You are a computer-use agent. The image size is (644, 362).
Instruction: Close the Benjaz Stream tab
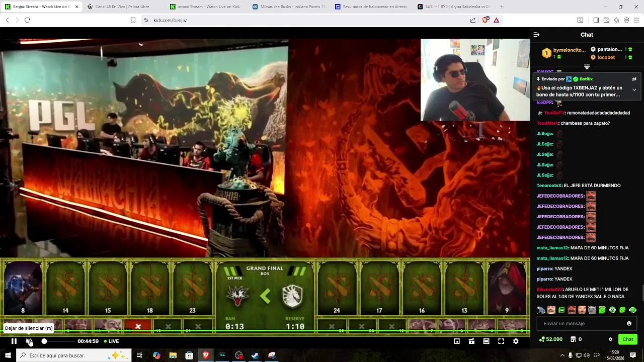coord(76,7)
